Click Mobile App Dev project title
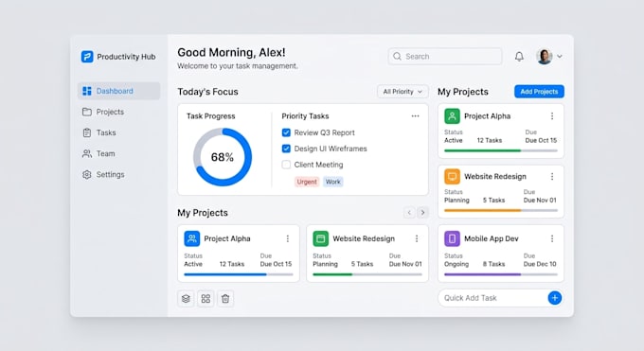 point(492,238)
